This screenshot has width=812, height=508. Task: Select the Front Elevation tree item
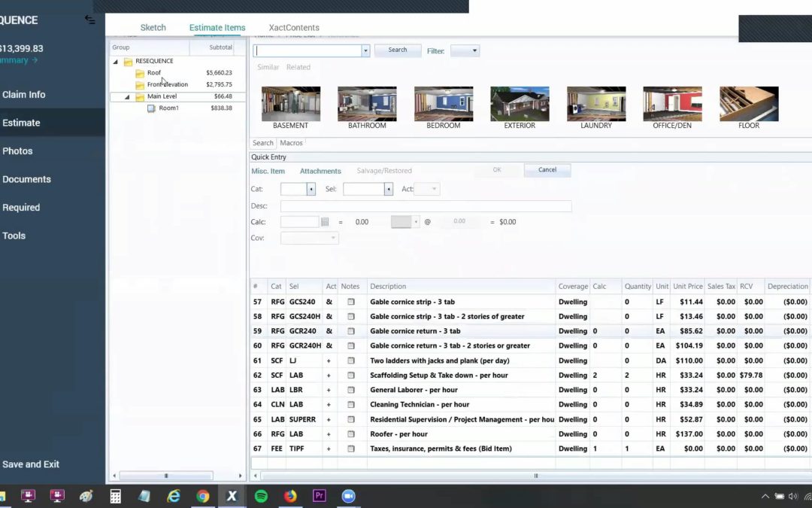(x=167, y=84)
